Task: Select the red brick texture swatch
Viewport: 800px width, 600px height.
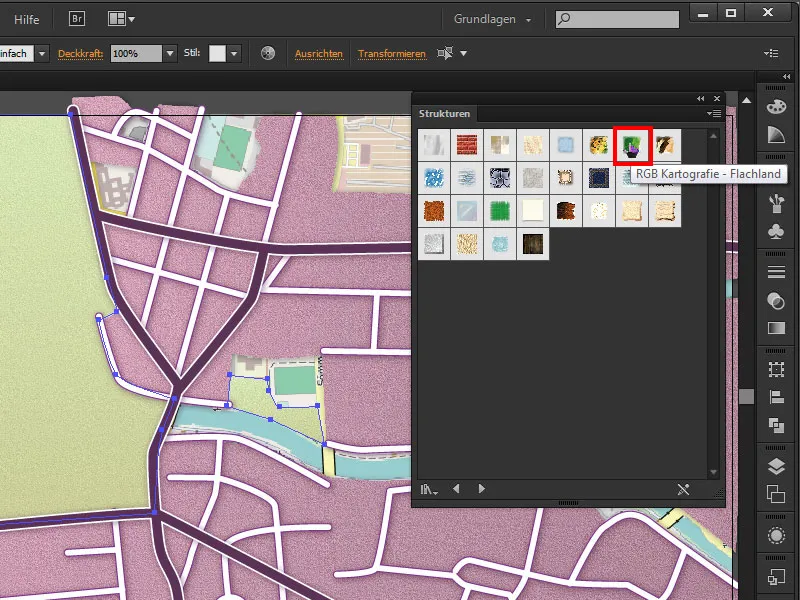Action: [467, 145]
